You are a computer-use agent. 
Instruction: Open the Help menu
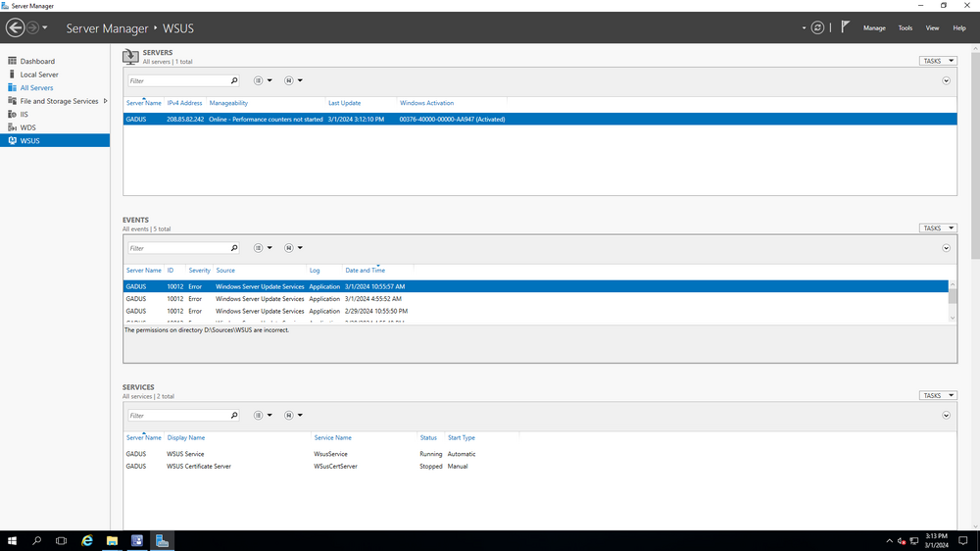[x=958, y=28]
